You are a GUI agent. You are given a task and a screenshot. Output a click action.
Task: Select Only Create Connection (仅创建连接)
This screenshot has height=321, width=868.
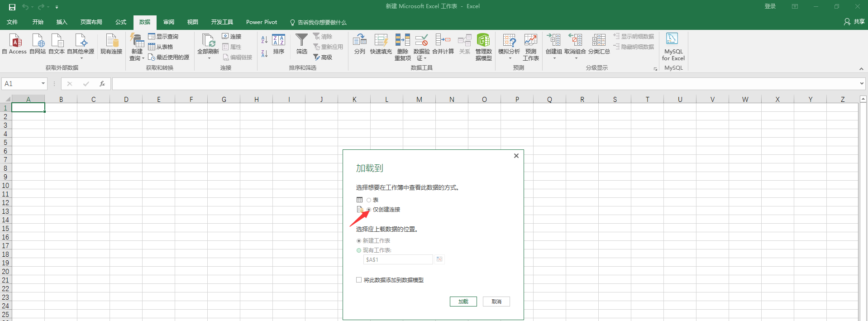[x=369, y=210]
